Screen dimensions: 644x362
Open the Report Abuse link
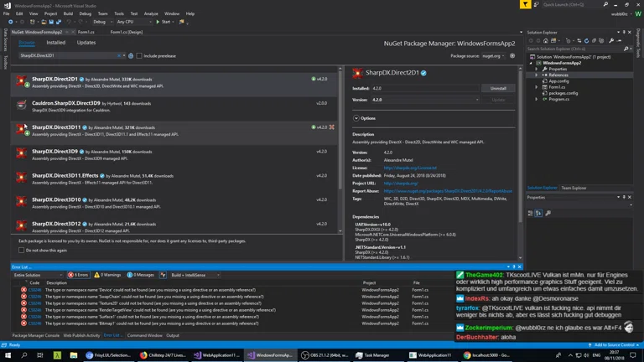coord(448,191)
